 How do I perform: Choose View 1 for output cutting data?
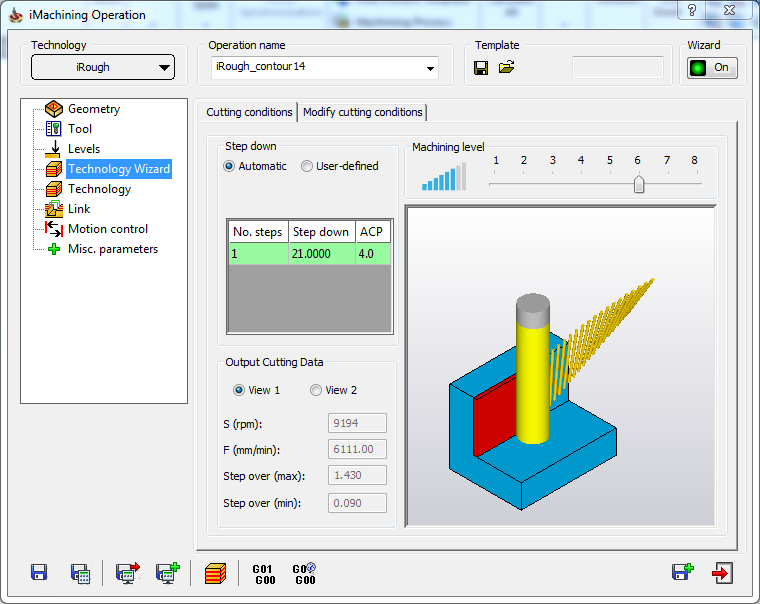point(256,390)
